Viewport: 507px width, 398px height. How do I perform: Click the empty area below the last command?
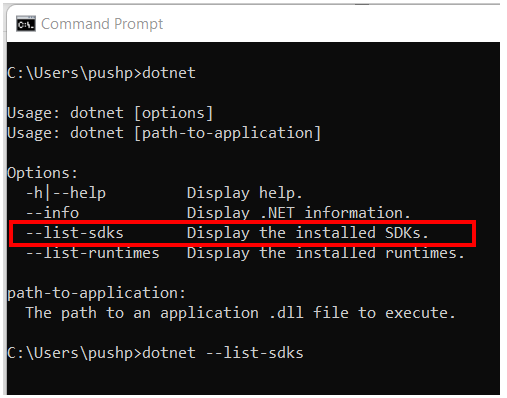[x=253, y=380]
